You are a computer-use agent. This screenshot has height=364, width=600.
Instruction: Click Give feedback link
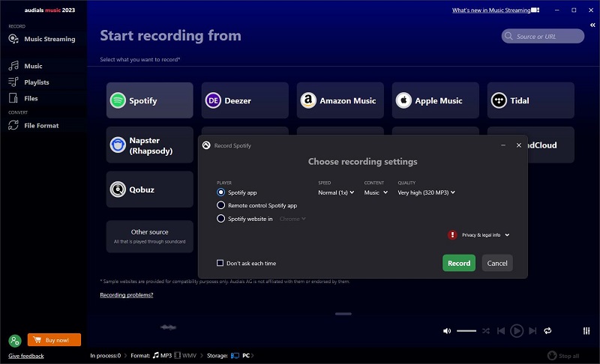point(26,356)
